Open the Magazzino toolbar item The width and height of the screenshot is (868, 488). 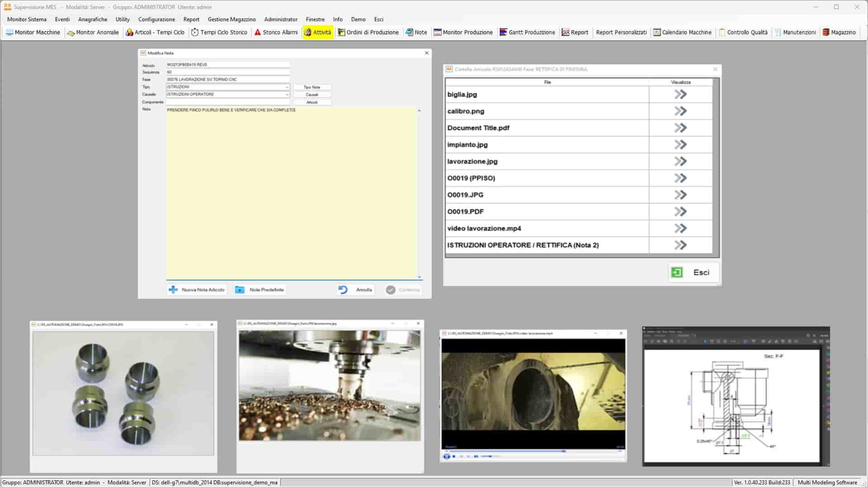click(839, 33)
